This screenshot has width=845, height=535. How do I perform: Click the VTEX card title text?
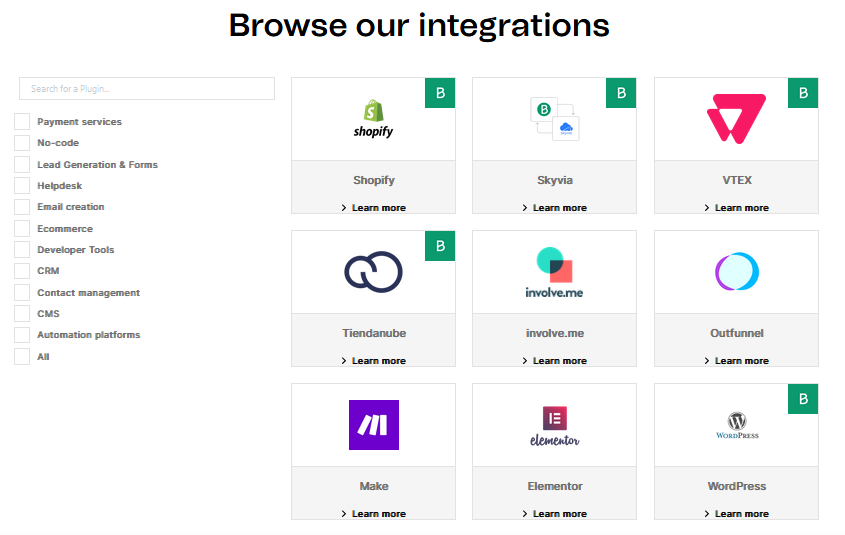[x=737, y=180]
